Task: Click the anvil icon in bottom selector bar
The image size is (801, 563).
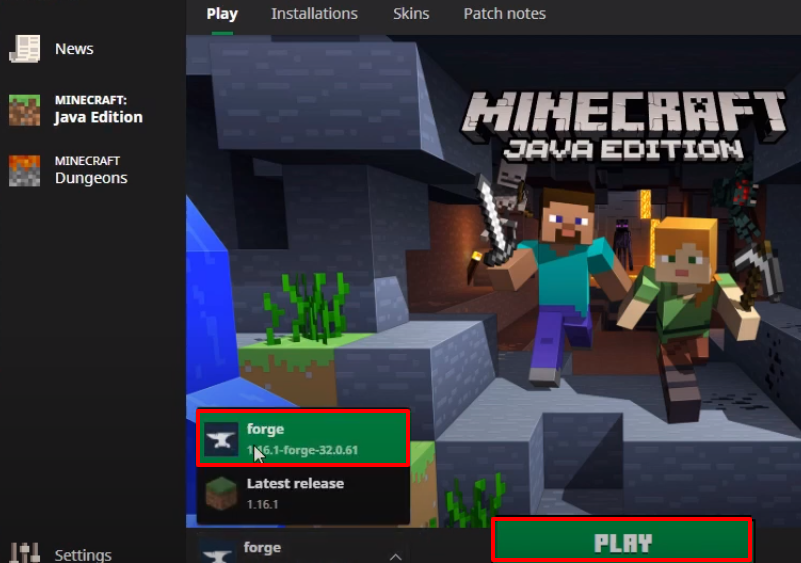Action: (x=218, y=552)
